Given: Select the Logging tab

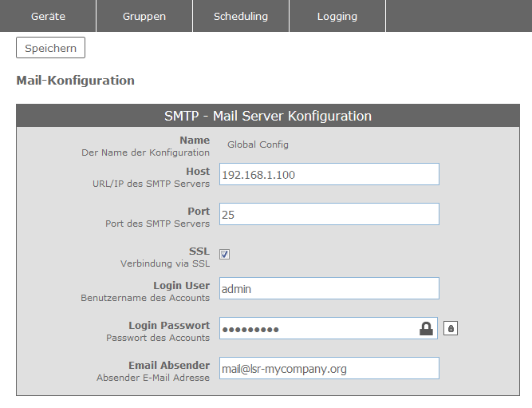Looking at the screenshot, I should 337,16.
